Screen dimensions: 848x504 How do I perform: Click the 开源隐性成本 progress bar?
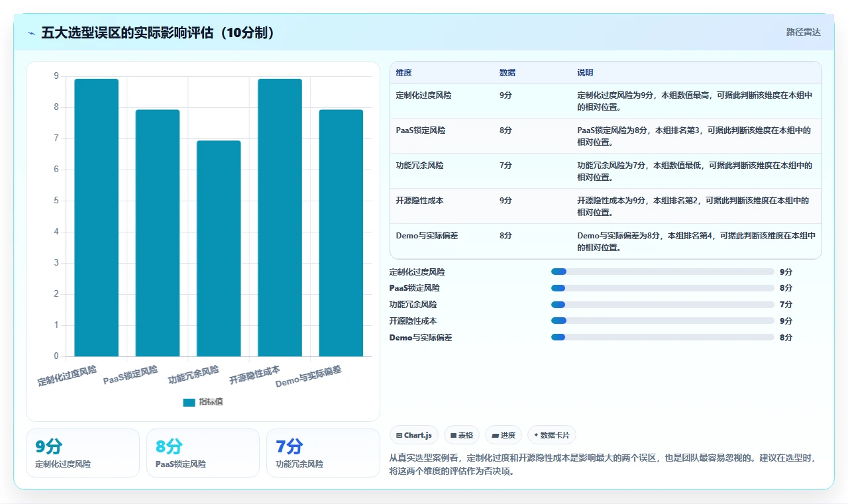[x=662, y=321]
